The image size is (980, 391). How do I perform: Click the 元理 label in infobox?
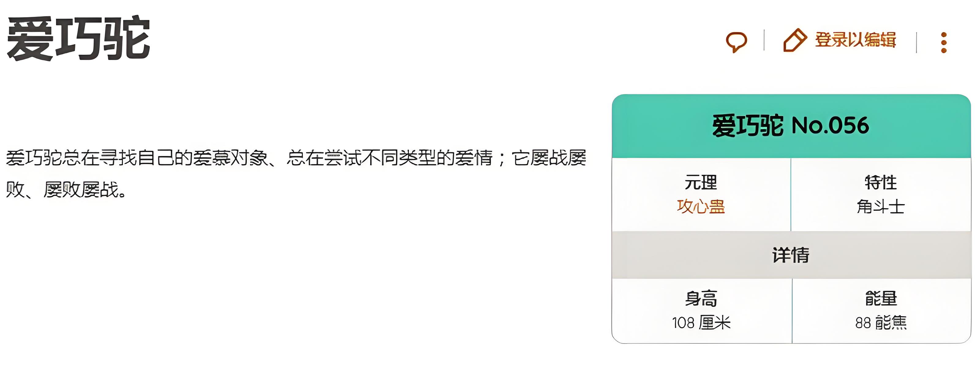pyautogui.click(x=701, y=182)
